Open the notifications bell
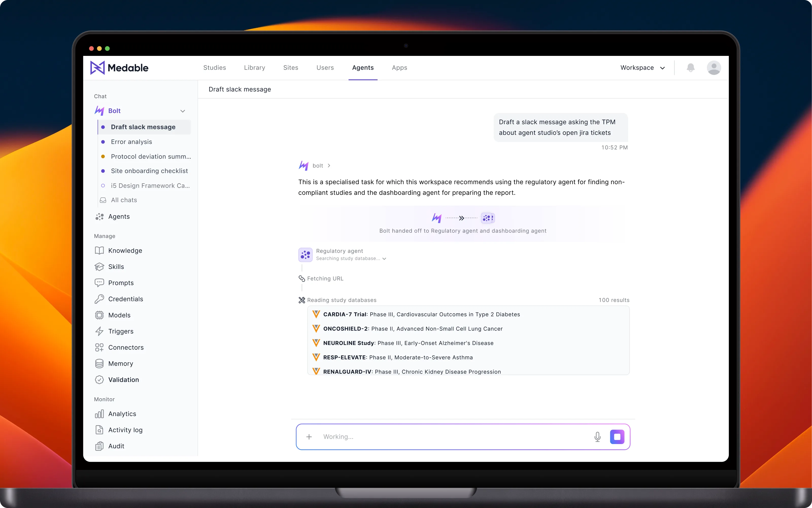812x508 pixels. point(690,68)
